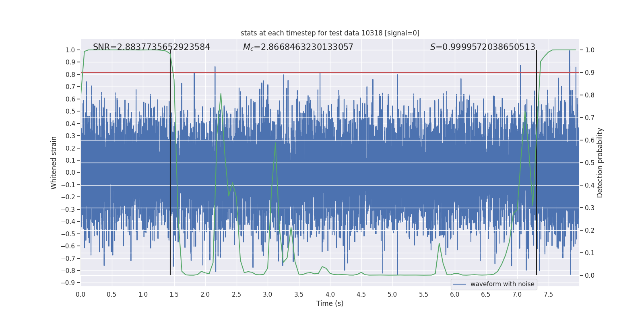Click the blue line sample in the legend

click(x=459, y=284)
